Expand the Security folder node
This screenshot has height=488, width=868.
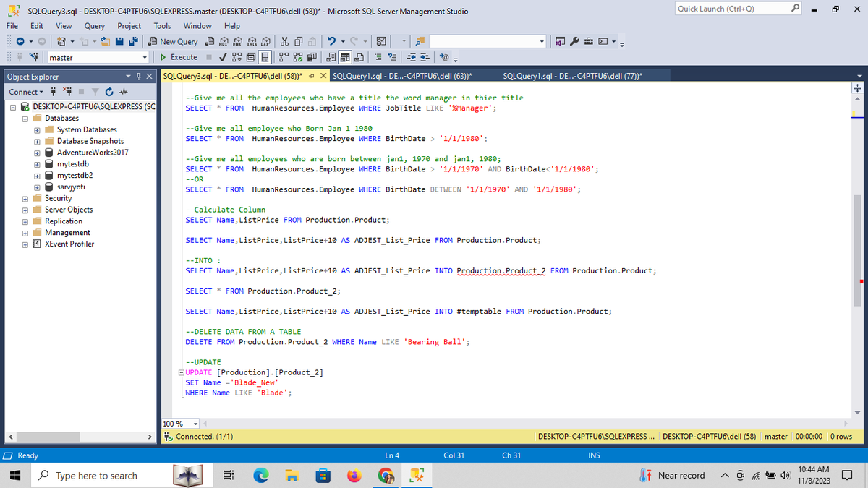[25, 198]
